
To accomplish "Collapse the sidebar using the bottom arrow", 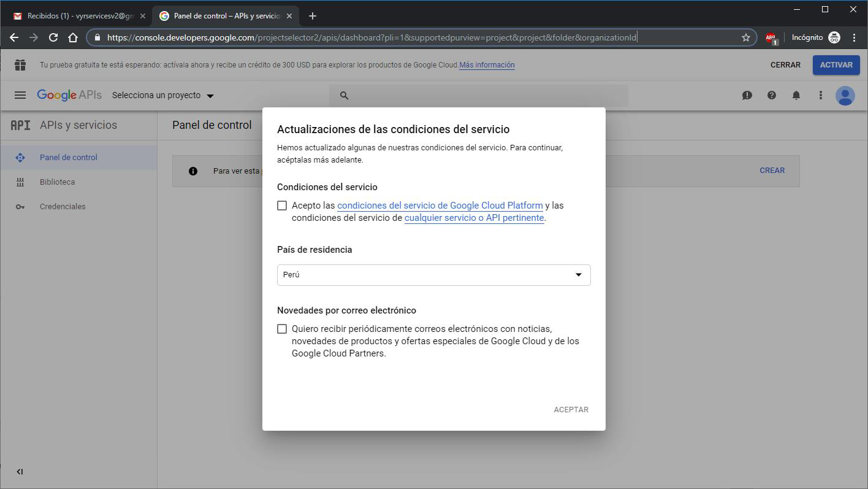I will (20, 471).
